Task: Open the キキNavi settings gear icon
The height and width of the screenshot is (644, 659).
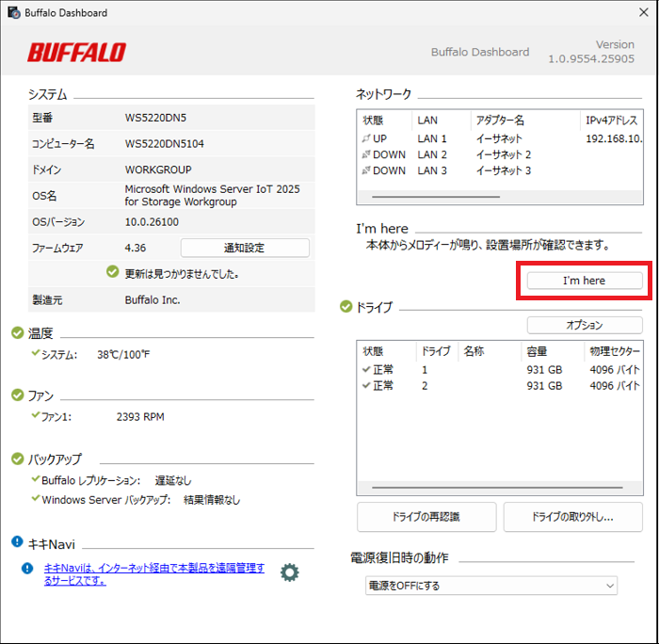Action: 290,572
